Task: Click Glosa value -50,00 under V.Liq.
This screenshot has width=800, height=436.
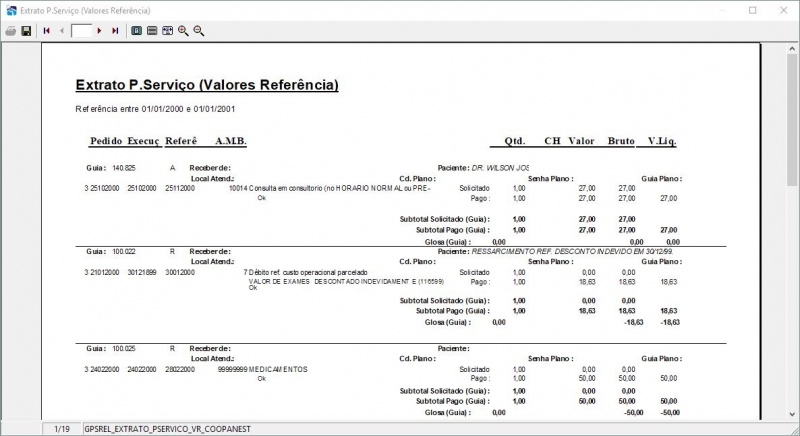Action: [670, 413]
